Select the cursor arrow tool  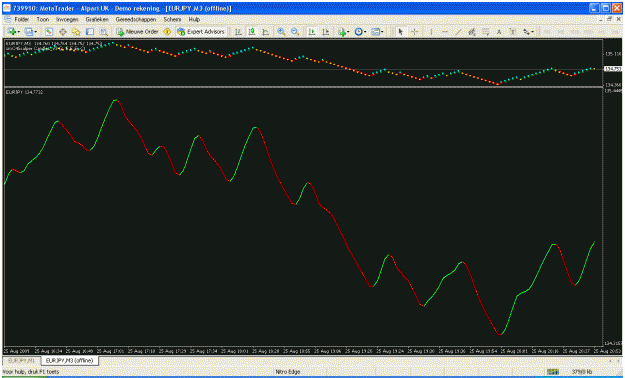(x=401, y=32)
